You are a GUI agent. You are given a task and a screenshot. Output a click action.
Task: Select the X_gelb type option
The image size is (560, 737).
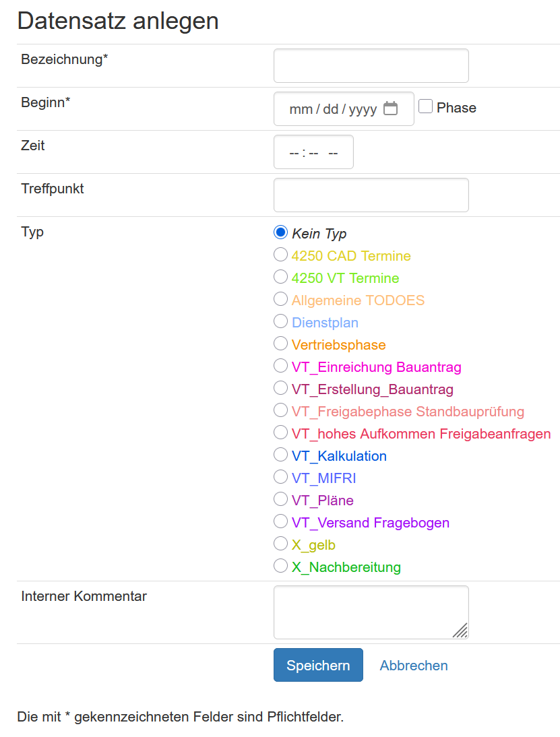pyautogui.click(x=280, y=543)
